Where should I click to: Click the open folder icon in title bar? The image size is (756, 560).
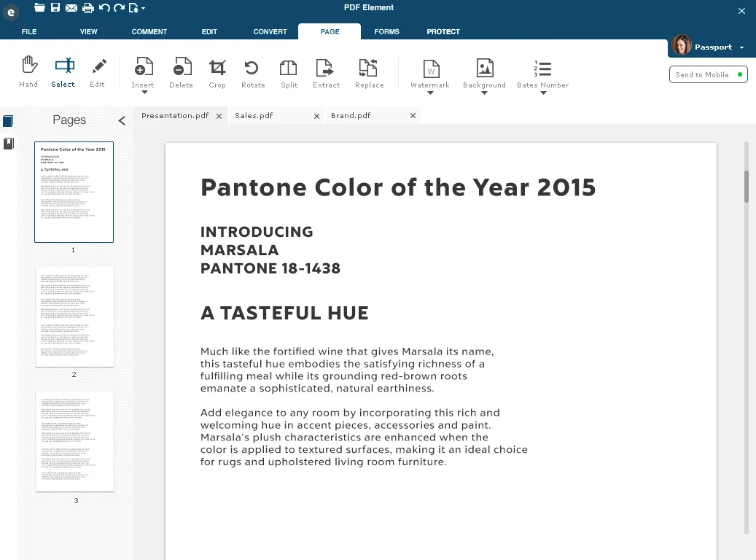pos(39,8)
